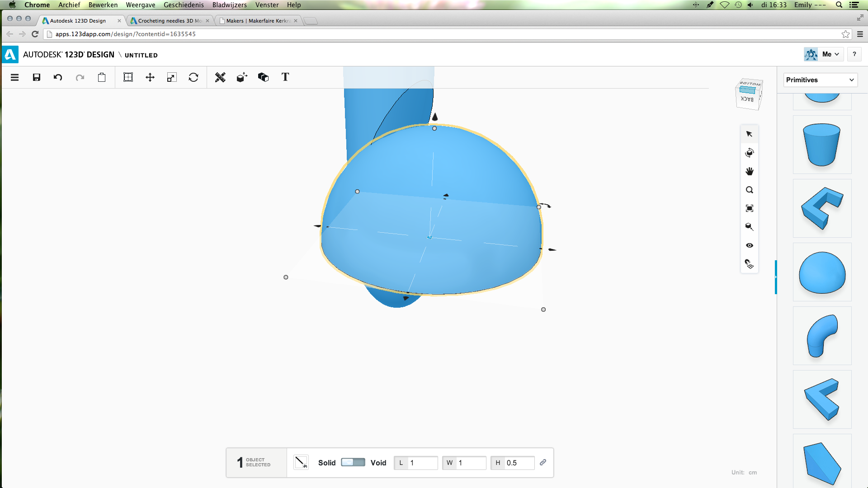This screenshot has height=488, width=868.
Task: Toggle the Solid/Void switch
Action: pos(353,462)
